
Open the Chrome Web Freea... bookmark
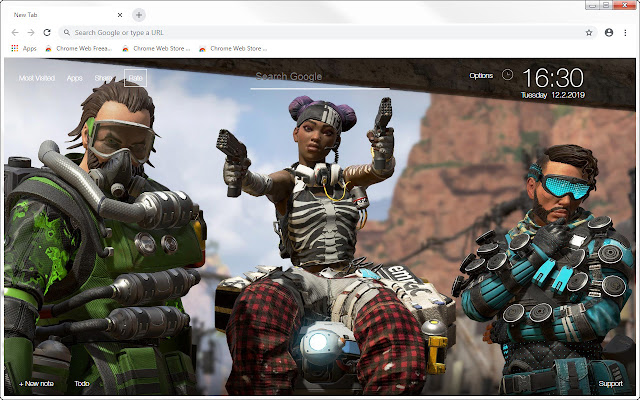(79, 49)
